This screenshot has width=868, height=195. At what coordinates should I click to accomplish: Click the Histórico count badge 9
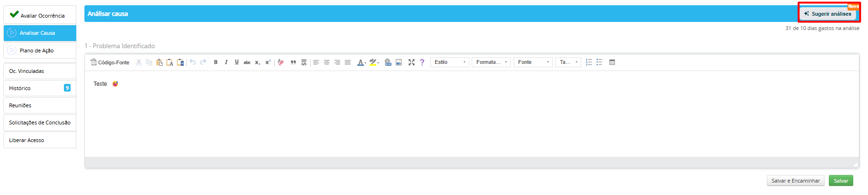[x=67, y=88]
